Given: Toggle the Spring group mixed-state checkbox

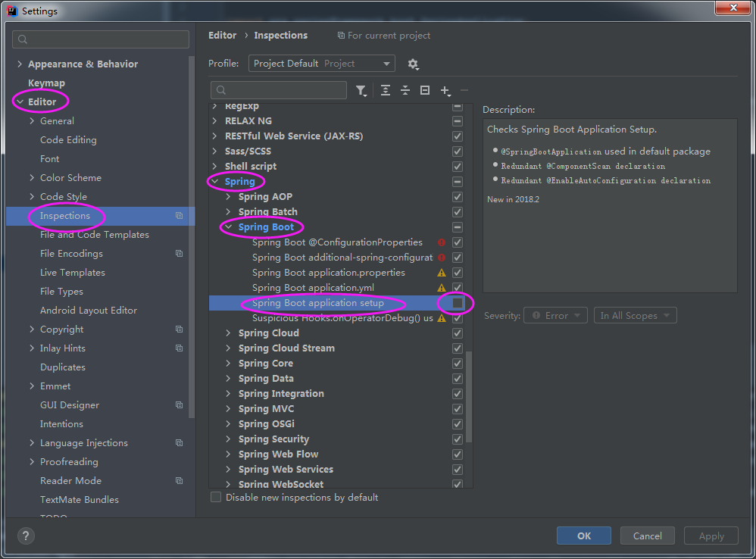Looking at the screenshot, I should point(458,182).
